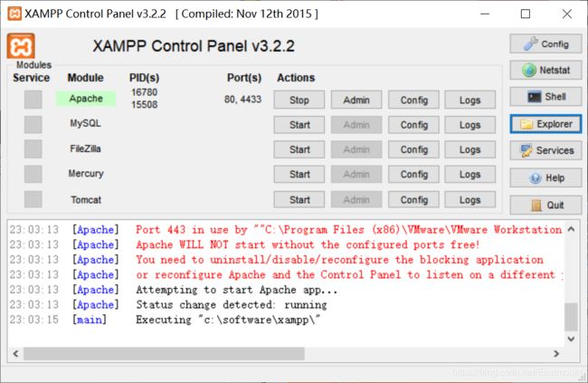The image size is (588, 383).
Task: View the Tomcat Logs
Action: click(469, 199)
